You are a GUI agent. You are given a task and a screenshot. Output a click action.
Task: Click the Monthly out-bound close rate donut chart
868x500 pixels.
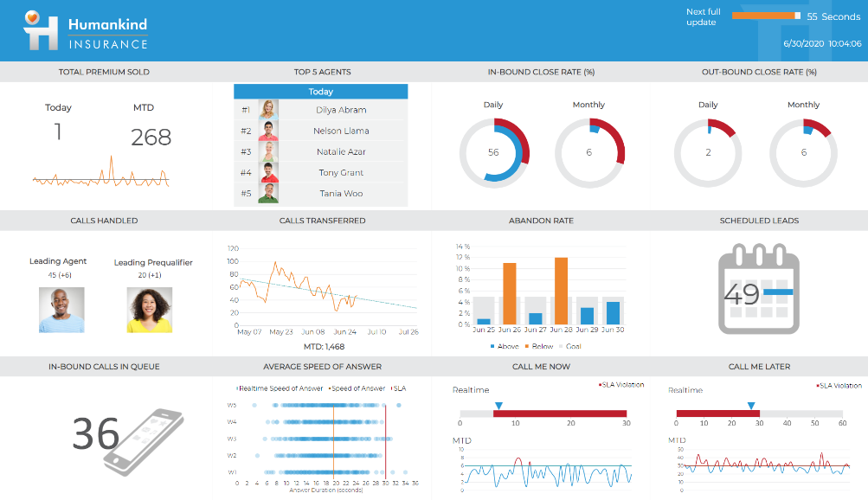click(x=803, y=153)
